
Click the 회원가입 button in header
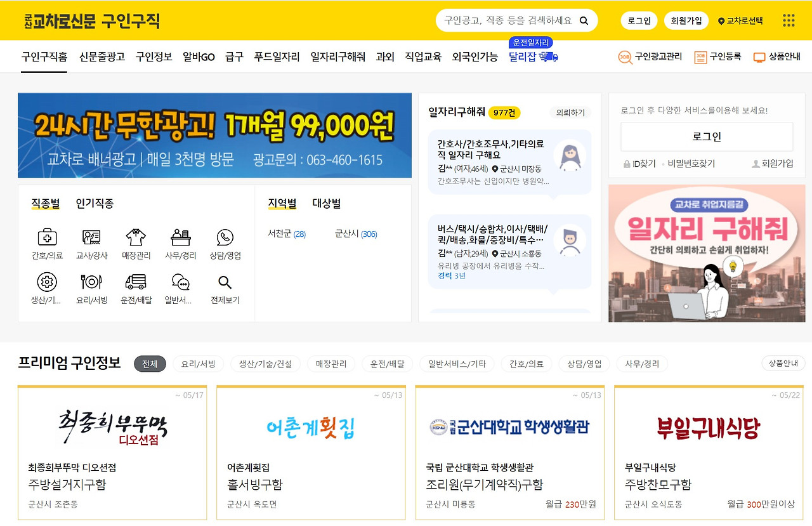point(686,20)
